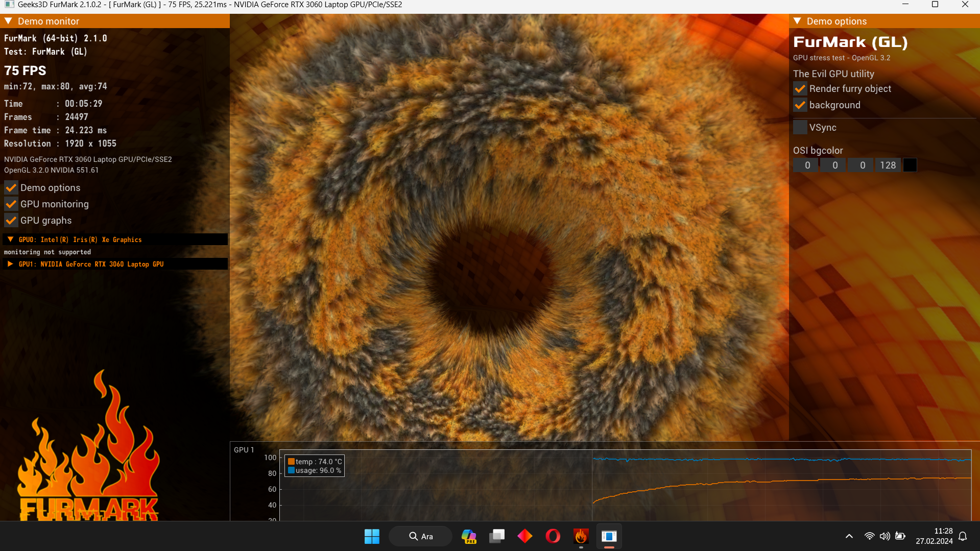
Task: Click the Frame time 24.223 ms value
Action: click(x=86, y=130)
